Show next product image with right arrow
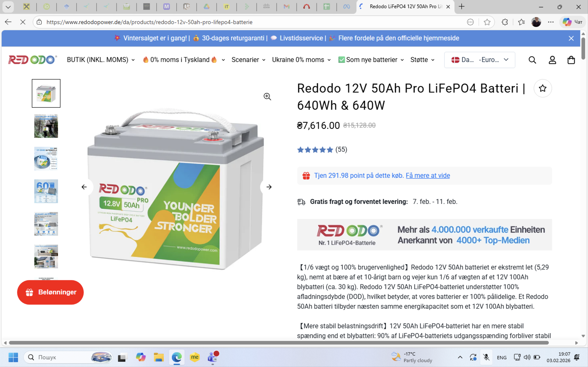 click(x=269, y=187)
